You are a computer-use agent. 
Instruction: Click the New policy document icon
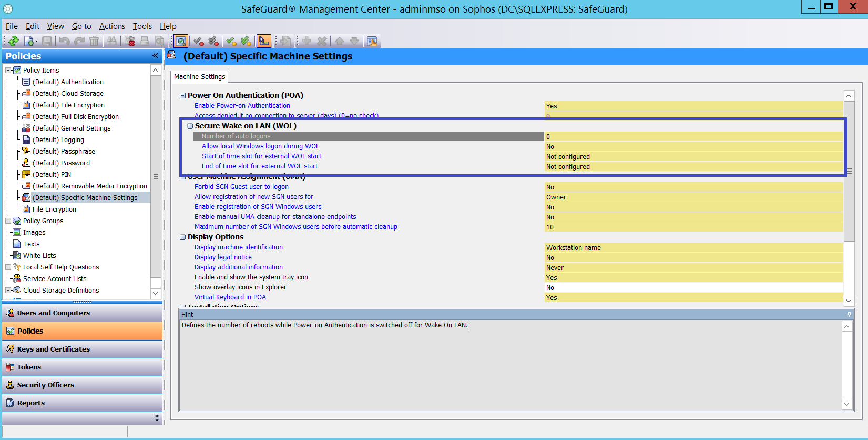29,41
